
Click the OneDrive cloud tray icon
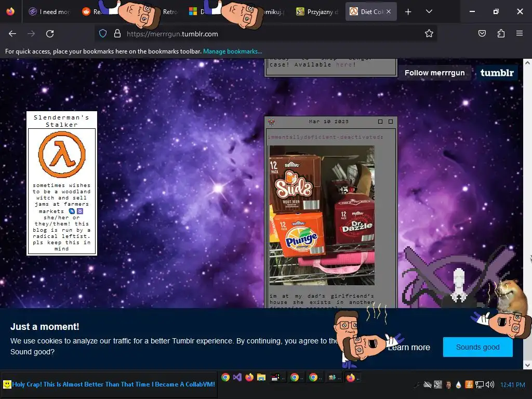[428, 384]
